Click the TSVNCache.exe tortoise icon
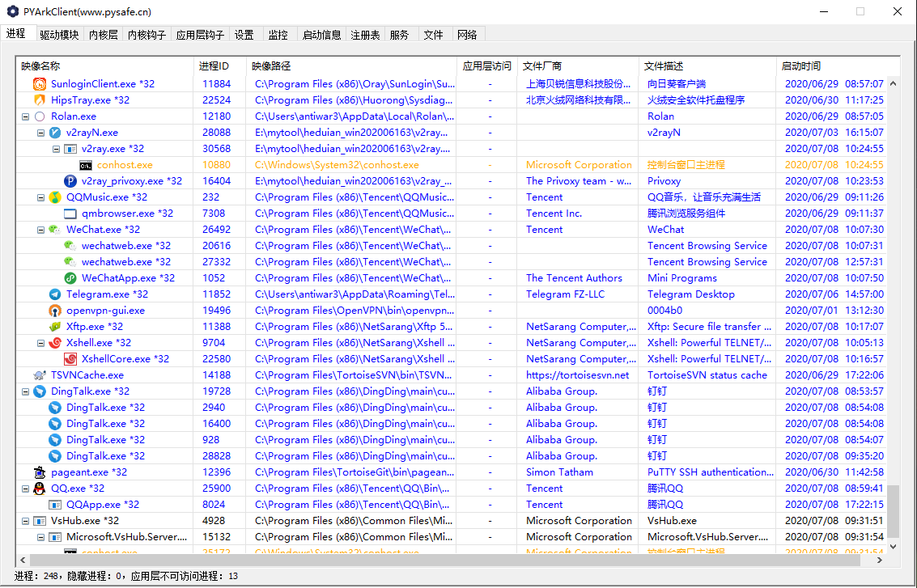This screenshot has height=588, width=917. point(39,375)
